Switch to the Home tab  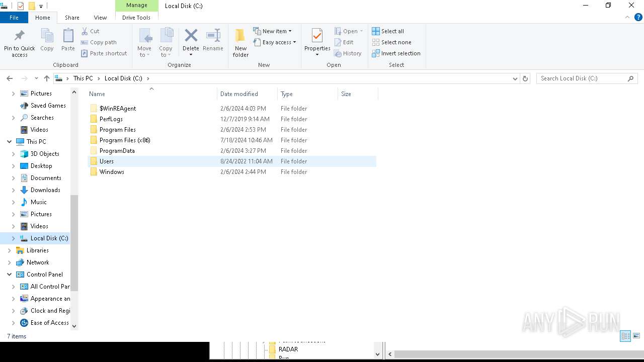tap(43, 18)
